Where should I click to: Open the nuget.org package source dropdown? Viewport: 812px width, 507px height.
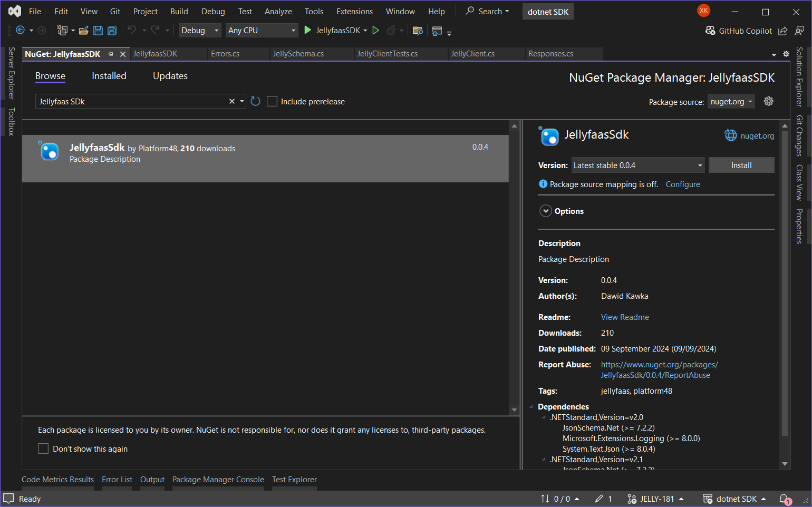point(731,101)
